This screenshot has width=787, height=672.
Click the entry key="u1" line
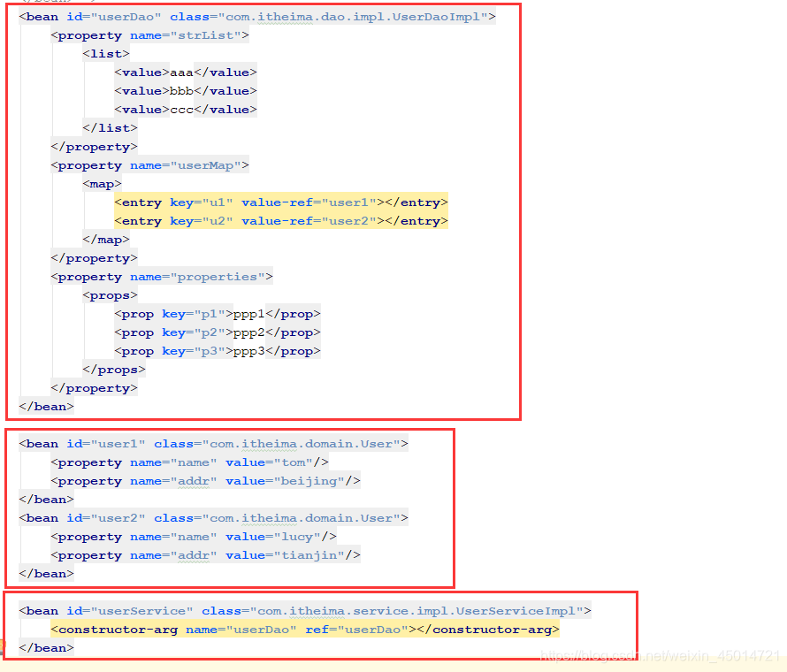click(281, 202)
